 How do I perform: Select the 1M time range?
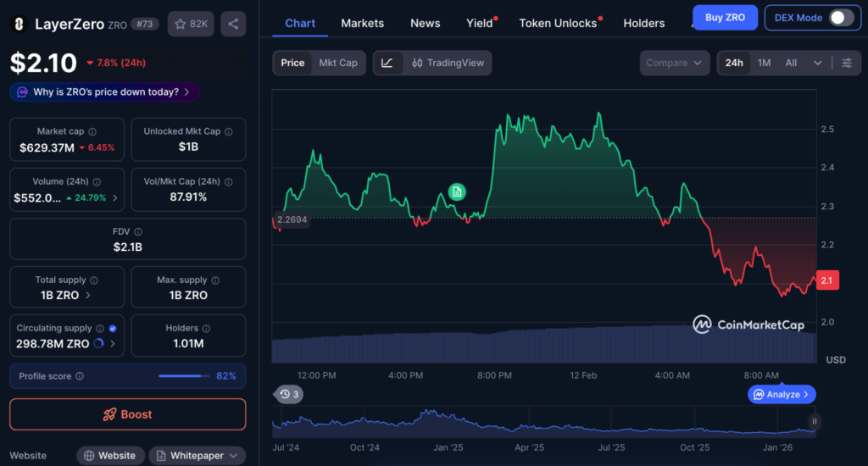764,63
